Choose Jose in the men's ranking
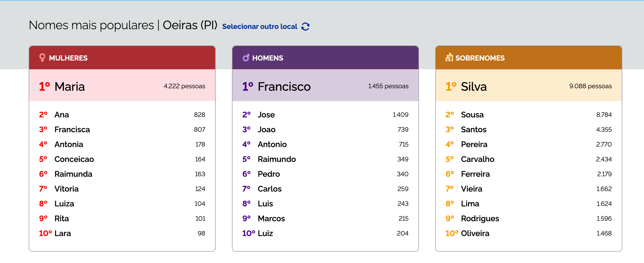 pyautogui.click(x=266, y=115)
